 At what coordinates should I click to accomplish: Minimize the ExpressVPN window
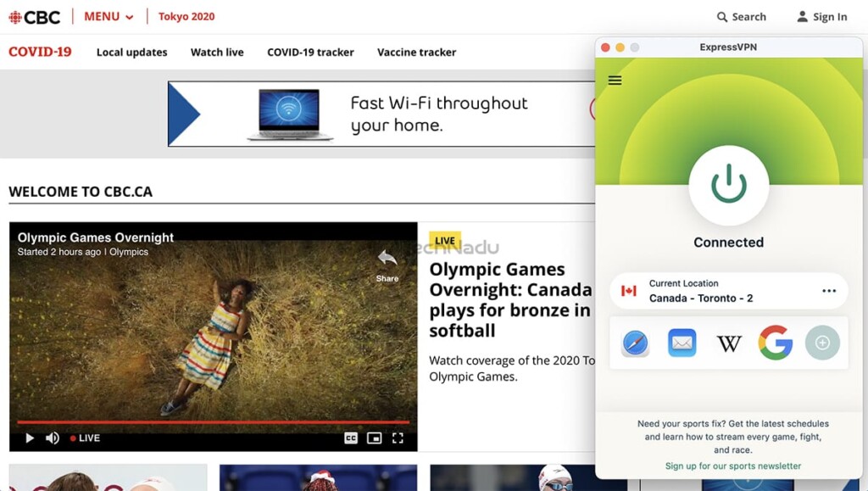click(x=620, y=47)
